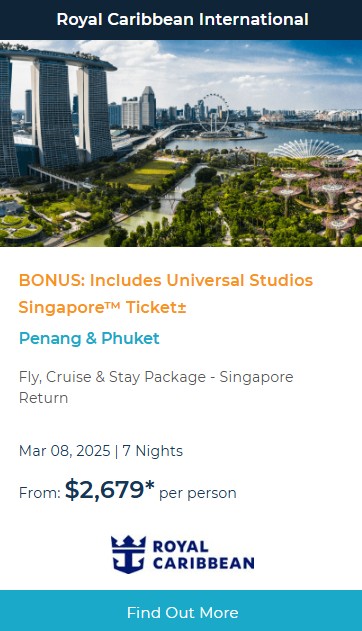This screenshot has height=631, width=362.
Task: Click the Singapore skyline promo image
Action: [x=181, y=143]
